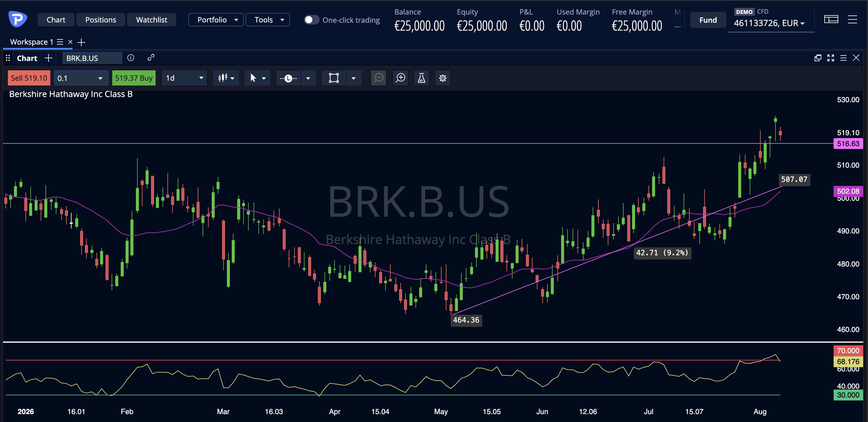Viewport: 868px width, 422px height.
Task: Click the 507.07 trendline end label
Action: [794, 179]
